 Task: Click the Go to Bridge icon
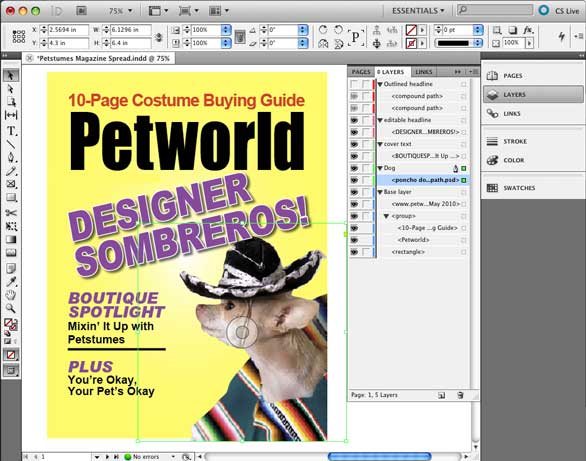click(81, 11)
